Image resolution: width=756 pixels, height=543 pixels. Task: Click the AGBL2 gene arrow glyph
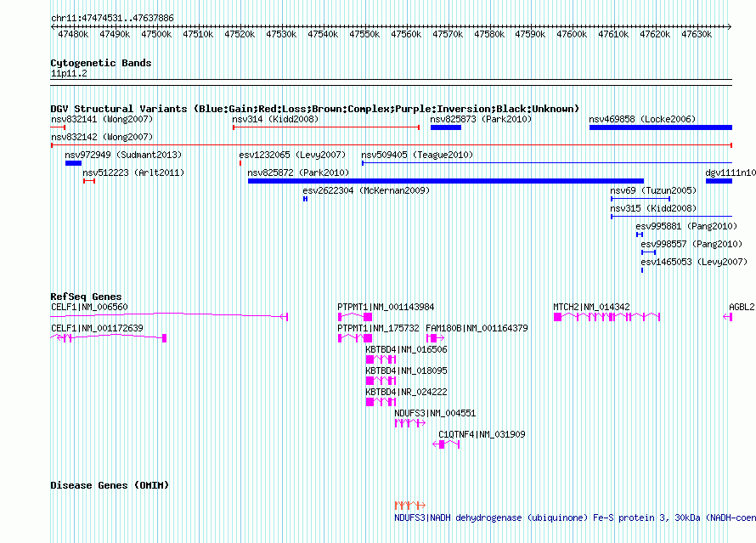click(728, 317)
